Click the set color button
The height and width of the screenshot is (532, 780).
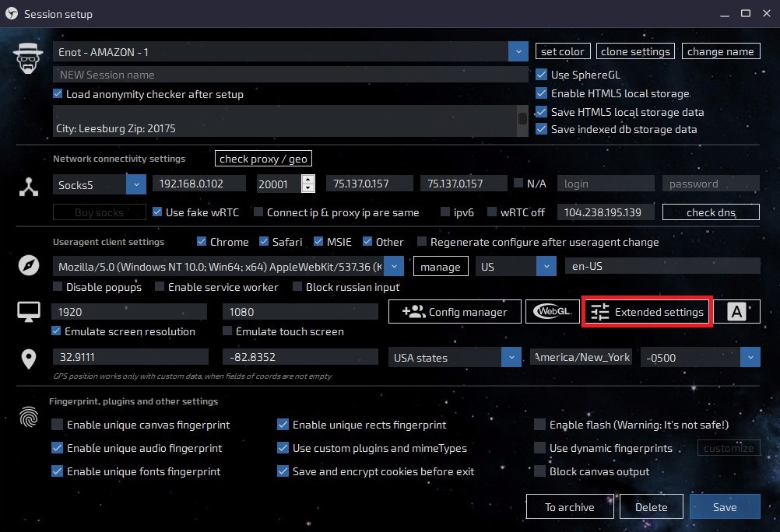click(563, 51)
